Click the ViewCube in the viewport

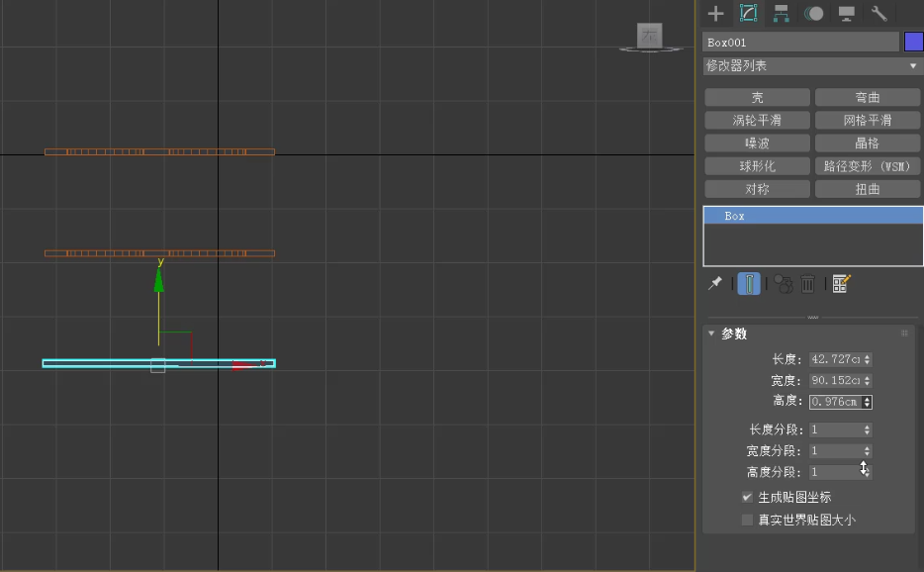pyautogui.click(x=650, y=37)
